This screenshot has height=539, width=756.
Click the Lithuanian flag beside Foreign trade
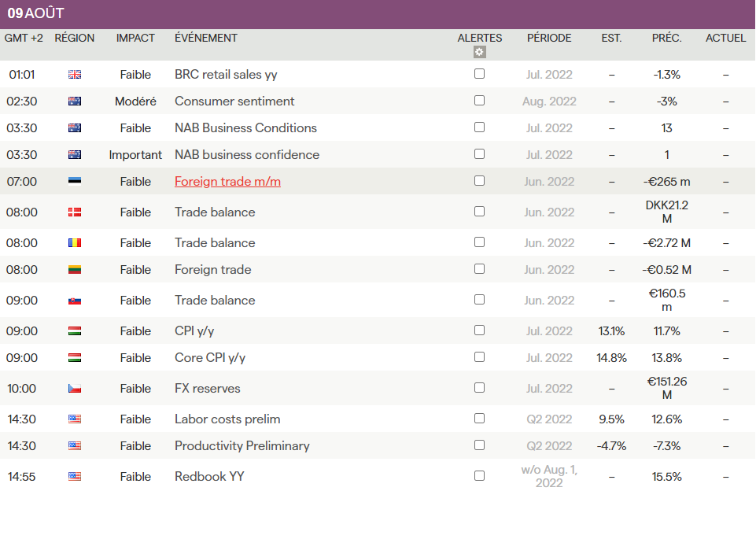[75, 270]
